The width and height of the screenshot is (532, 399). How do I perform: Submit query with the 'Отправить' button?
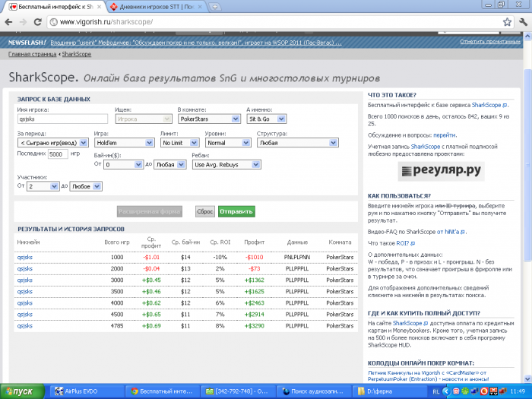(x=236, y=211)
